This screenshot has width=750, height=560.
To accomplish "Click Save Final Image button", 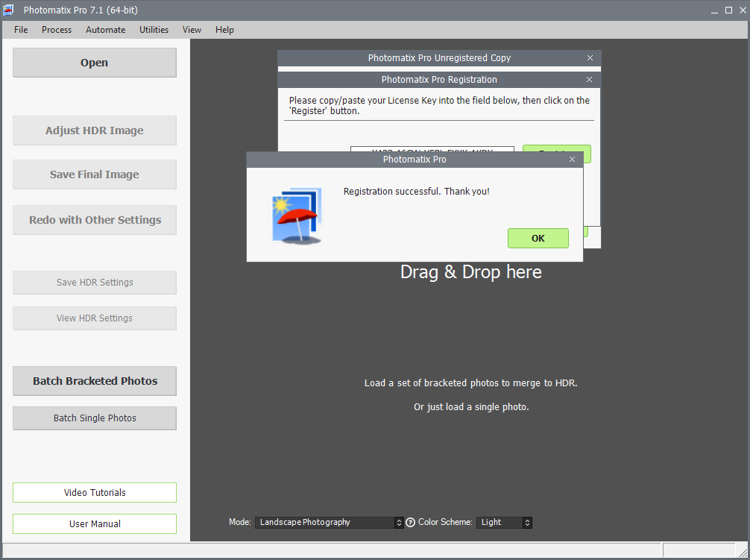I will coord(94,174).
